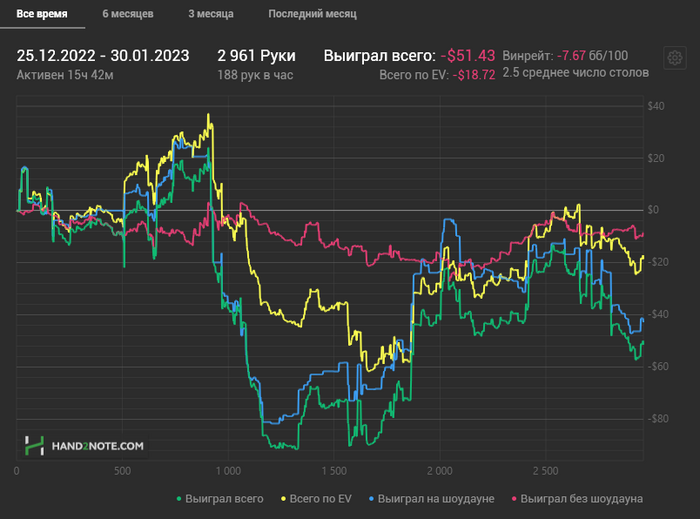Viewport: 700px width, 519px height.
Task: Click the -$18.72 EV total value
Action: point(474,75)
